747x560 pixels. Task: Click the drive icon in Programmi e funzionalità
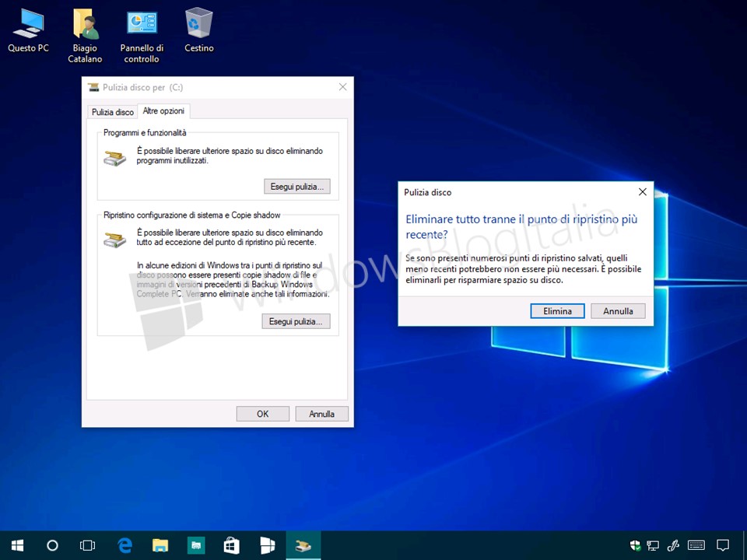[115, 158]
